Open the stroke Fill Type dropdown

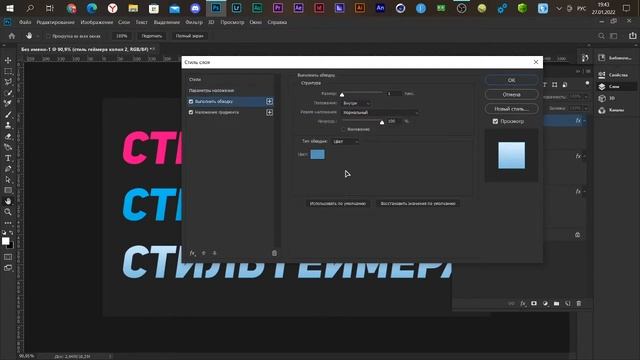coord(345,141)
